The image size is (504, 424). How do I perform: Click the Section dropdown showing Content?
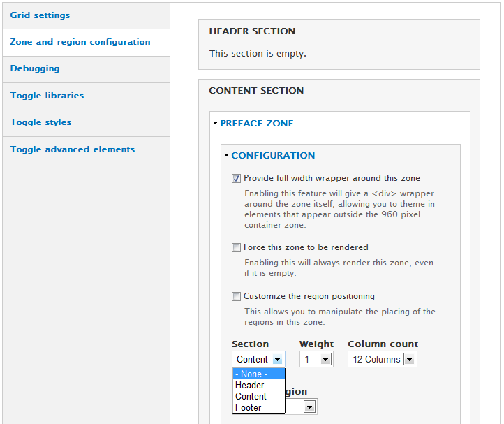coord(258,359)
